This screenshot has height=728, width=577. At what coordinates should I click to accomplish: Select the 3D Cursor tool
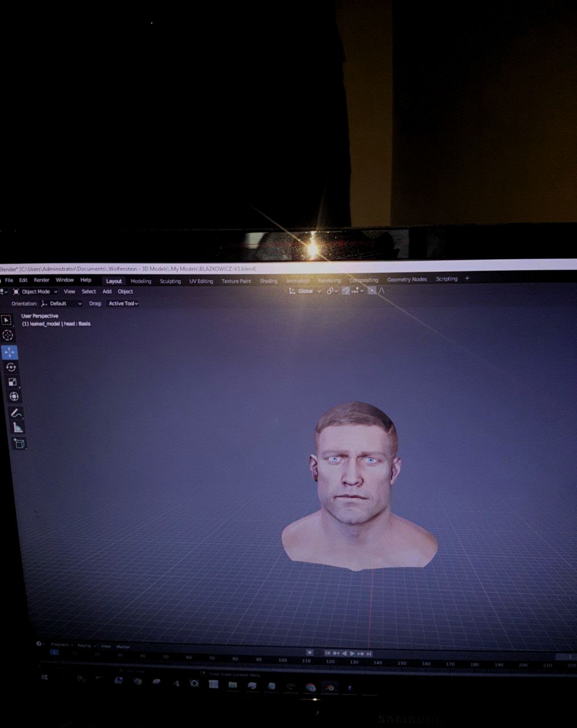8,335
